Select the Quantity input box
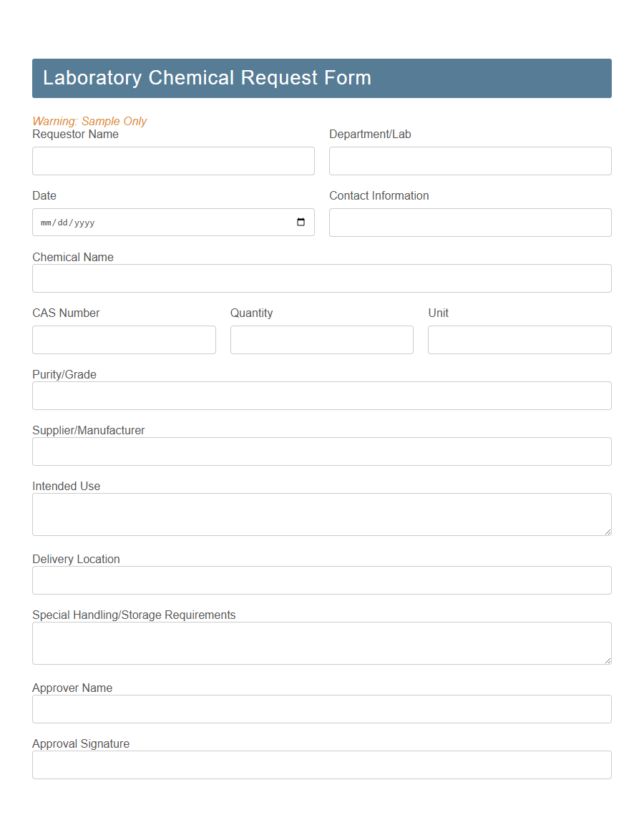 click(321, 339)
